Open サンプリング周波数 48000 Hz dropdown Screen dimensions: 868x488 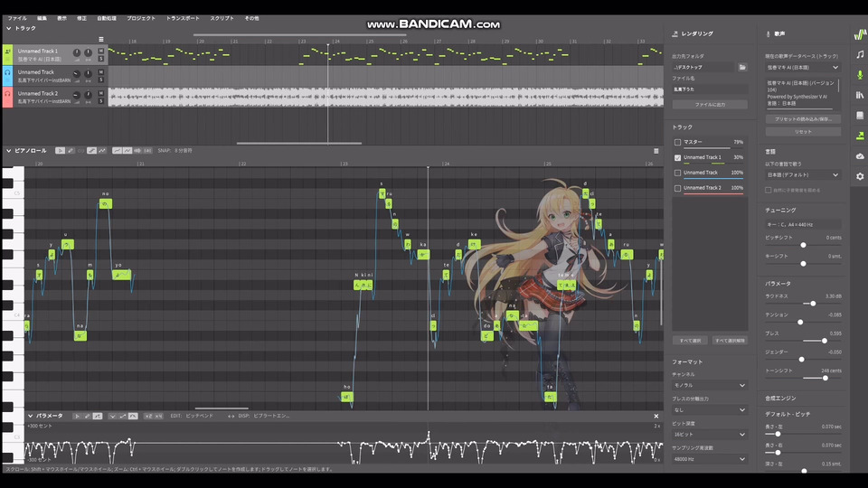point(710,459)
